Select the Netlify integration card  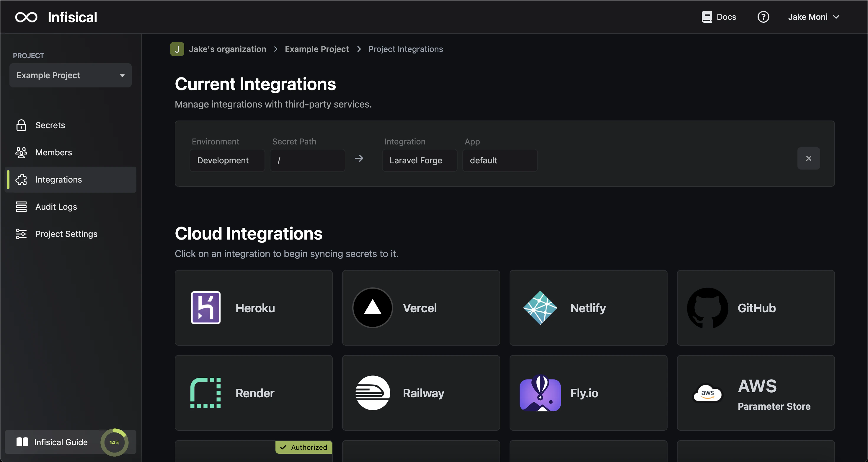[x=588, y=308]
